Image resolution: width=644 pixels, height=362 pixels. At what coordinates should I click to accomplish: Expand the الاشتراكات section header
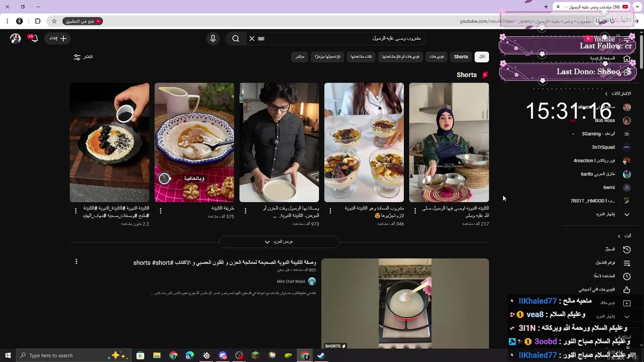pos(618,94)
